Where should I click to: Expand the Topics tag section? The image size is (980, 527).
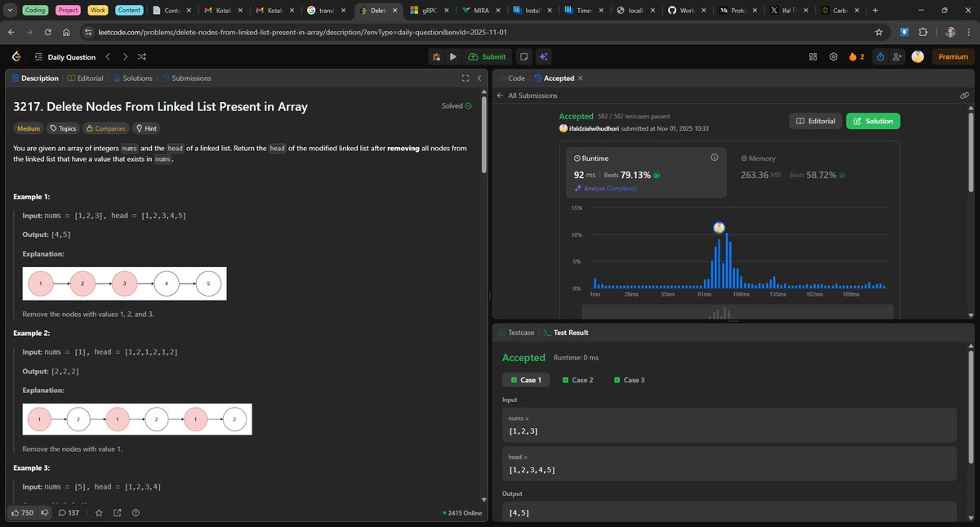62,128
